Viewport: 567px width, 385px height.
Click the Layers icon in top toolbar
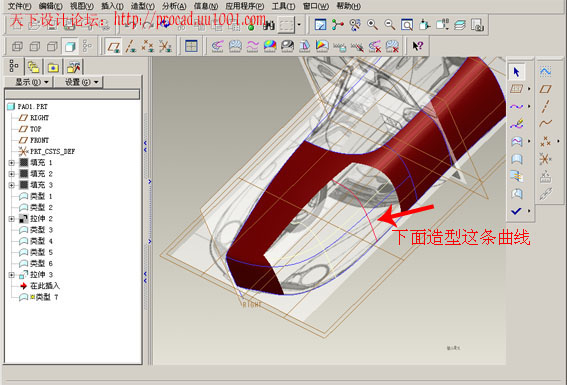click(x=460, y=25)
